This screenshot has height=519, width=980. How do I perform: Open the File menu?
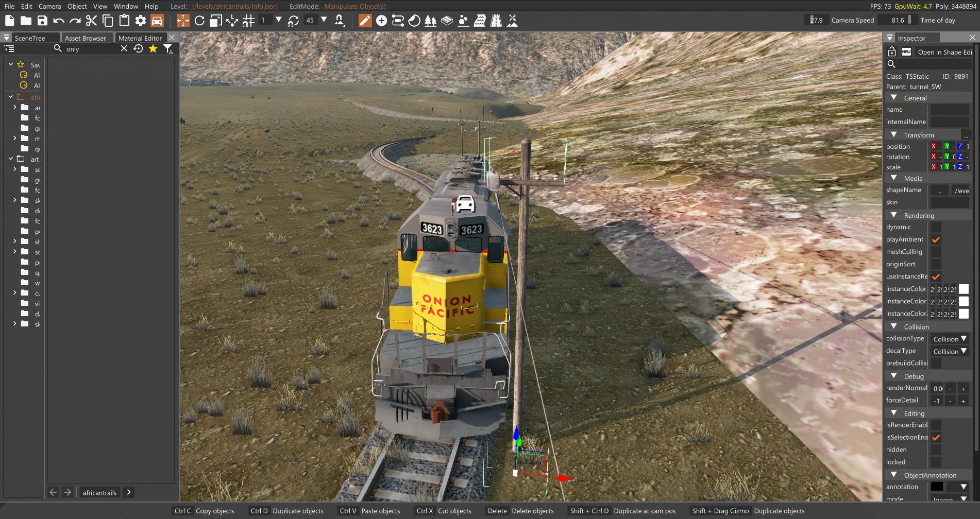10,6
